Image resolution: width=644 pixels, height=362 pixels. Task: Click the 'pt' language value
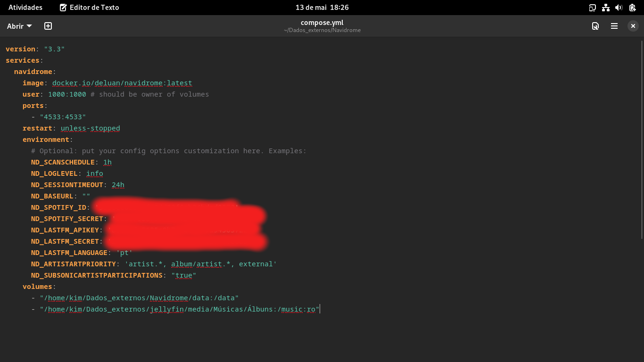(124, 253)
